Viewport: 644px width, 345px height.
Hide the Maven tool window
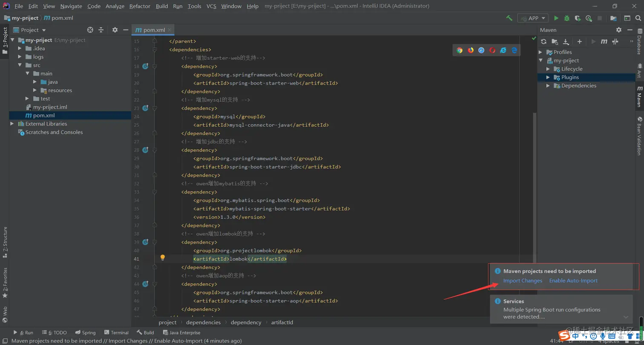(630, 30)
